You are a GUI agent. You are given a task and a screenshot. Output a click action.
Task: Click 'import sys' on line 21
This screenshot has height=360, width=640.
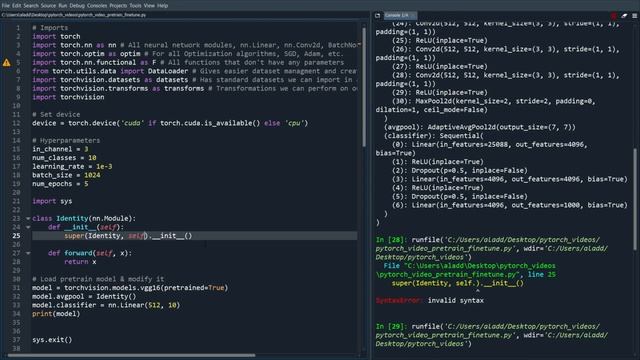tap(52, 201)
